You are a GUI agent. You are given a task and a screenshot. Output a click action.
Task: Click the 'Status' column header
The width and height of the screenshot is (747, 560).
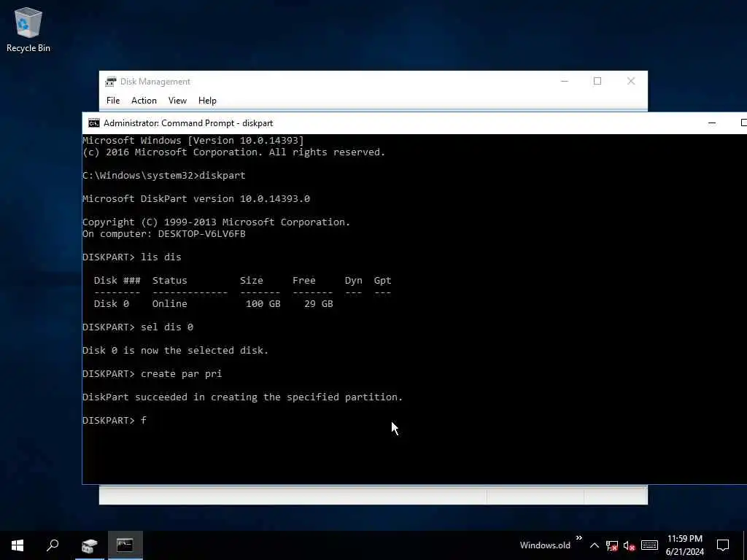point(169,281)
